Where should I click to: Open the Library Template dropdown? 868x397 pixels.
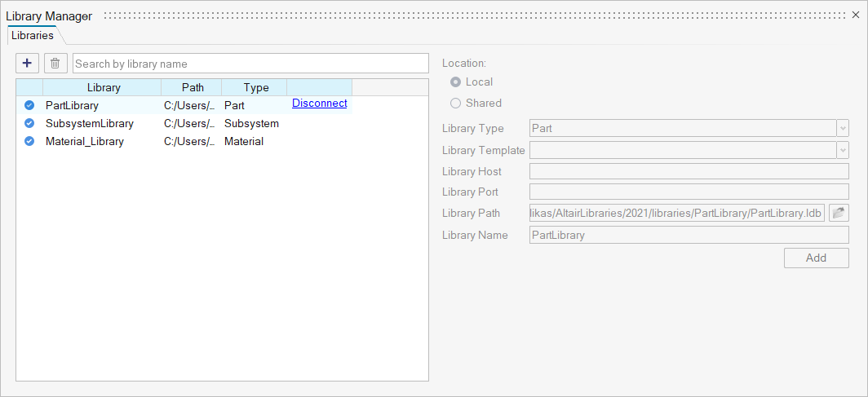click(843, 150)
